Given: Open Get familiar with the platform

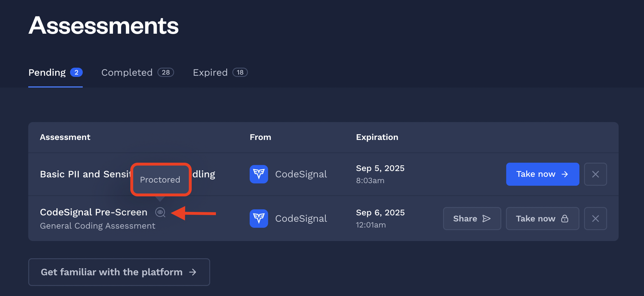Looking at the screenshot, I should (x=119, y=272).
